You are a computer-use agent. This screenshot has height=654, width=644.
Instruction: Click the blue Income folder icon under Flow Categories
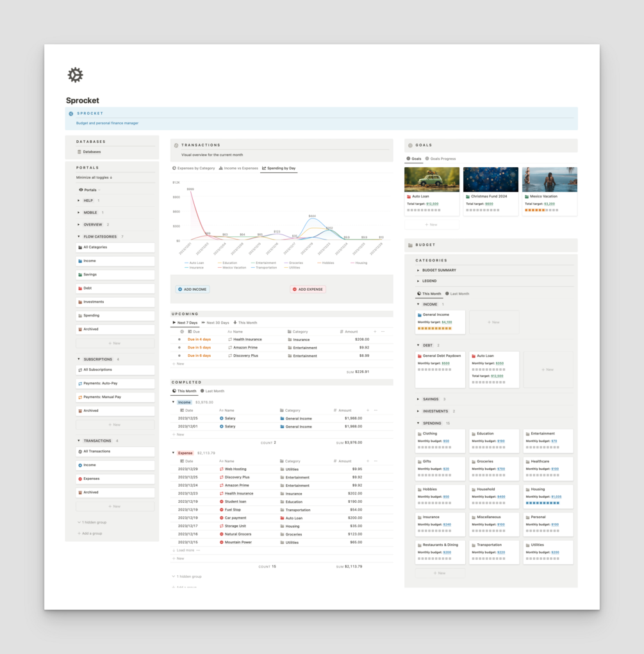[80, 261]
